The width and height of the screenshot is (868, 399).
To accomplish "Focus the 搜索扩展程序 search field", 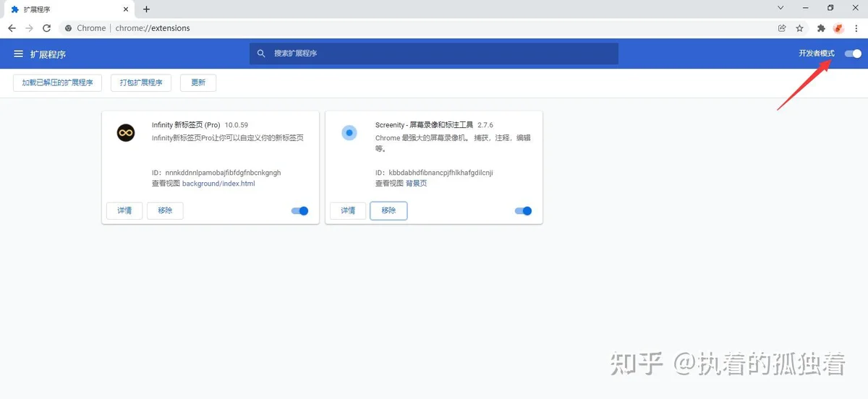I will pyautogui.click(x=434, y=53).
